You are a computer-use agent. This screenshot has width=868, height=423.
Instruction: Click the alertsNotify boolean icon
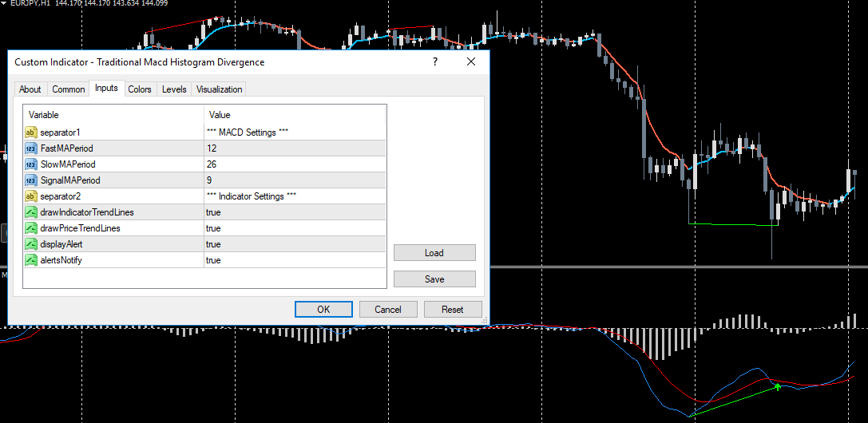(x=31, y=260)
